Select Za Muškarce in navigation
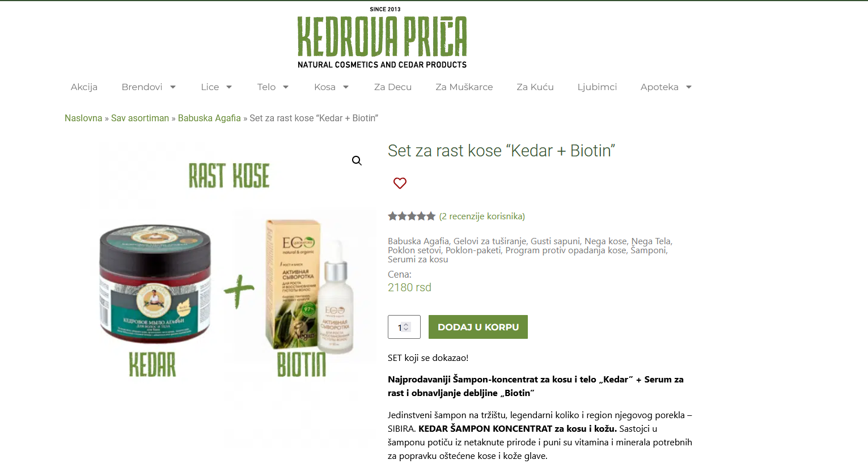The height and width of the screenshot is (468, 868). 464,87
